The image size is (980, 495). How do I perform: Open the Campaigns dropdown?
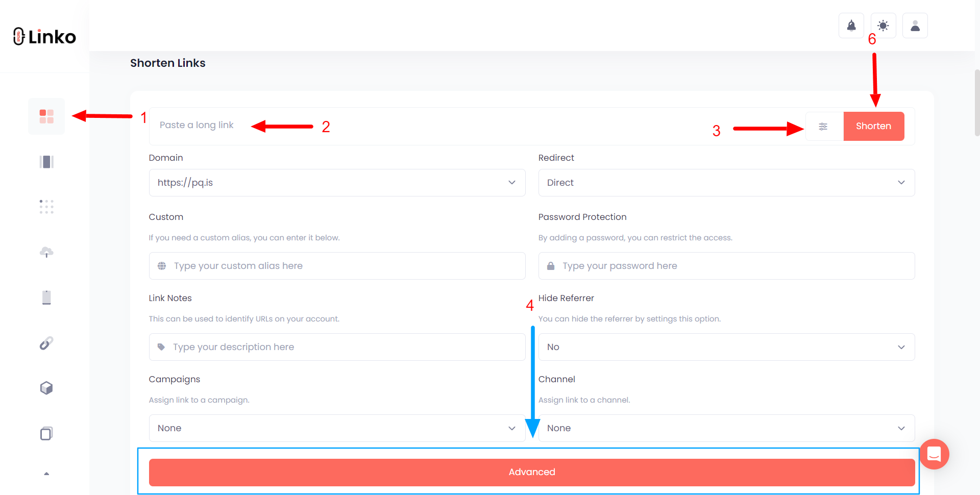click(337, 428)
